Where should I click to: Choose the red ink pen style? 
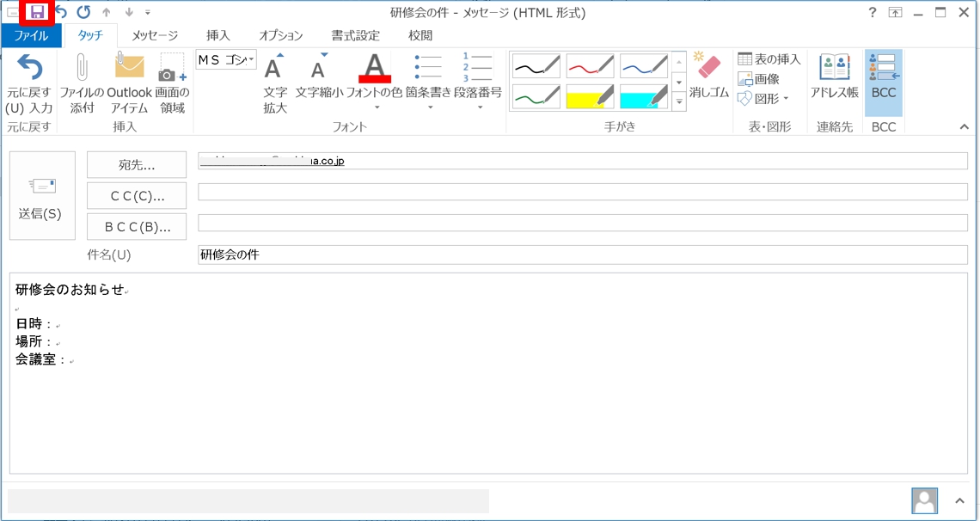(x=590, y=66)
